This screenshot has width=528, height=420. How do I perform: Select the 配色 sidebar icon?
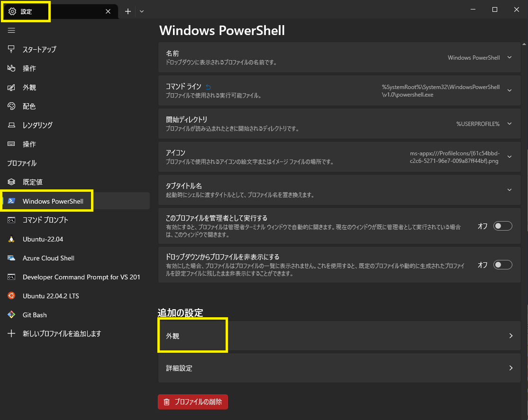click(11, 106)
